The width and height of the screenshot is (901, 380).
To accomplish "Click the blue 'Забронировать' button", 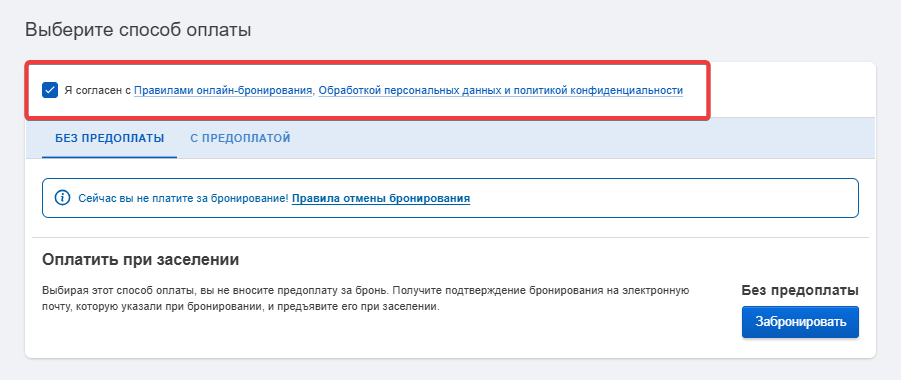I will [800, 322].
